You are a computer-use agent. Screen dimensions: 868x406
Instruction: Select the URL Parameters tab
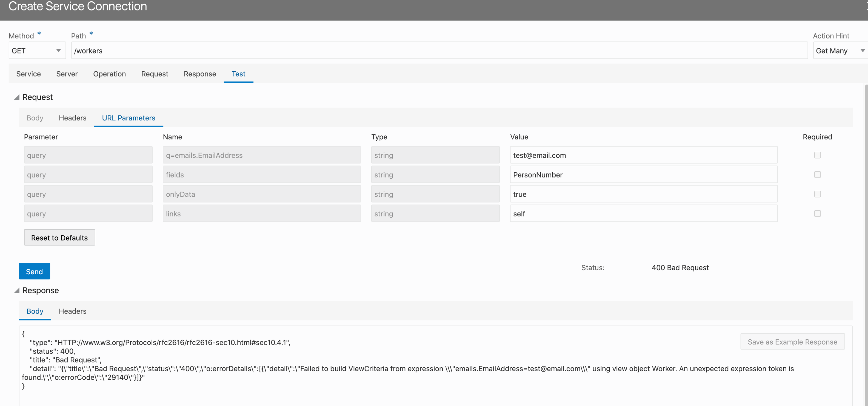[x=129, y=118]
